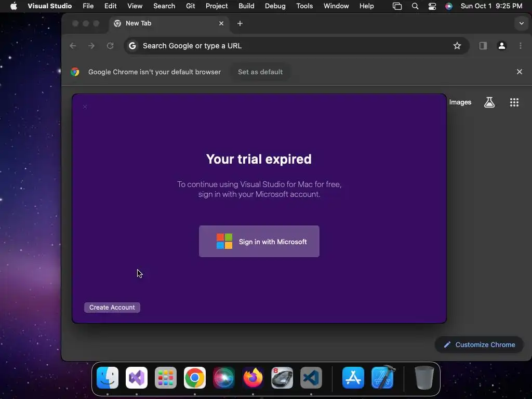This screenshot has width=532, height=399.
Task: Select the New Tab tab
Action: pyautogui.click(x=169, y=23)
